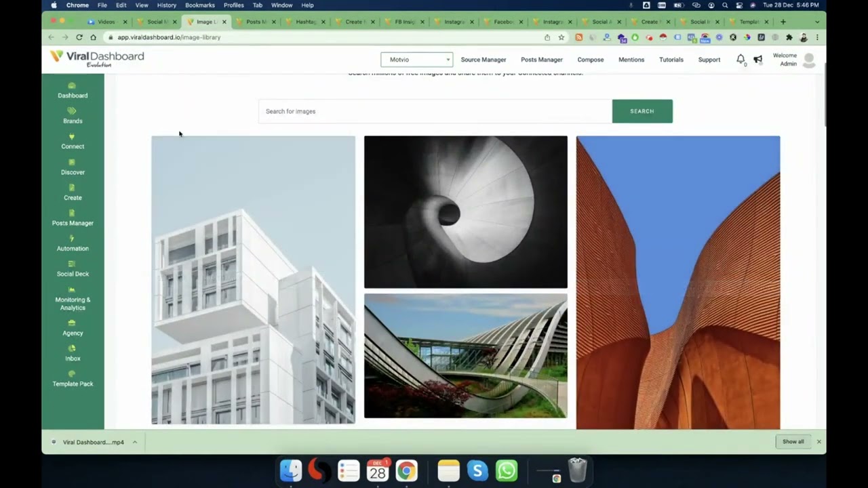Screen dimensions: 868x488
Task: Click the browser address bar
Action: [x=325, y=37]
